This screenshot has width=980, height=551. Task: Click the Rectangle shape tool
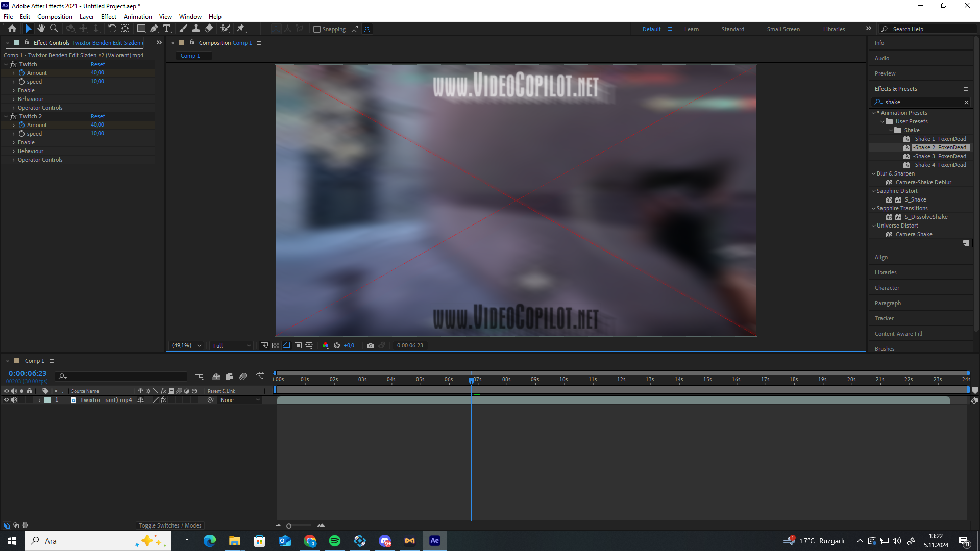click(x=141, y=29)
